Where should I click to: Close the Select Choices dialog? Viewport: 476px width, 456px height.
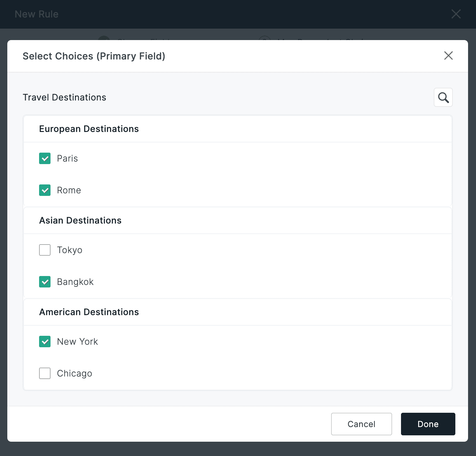pos(448,56)
